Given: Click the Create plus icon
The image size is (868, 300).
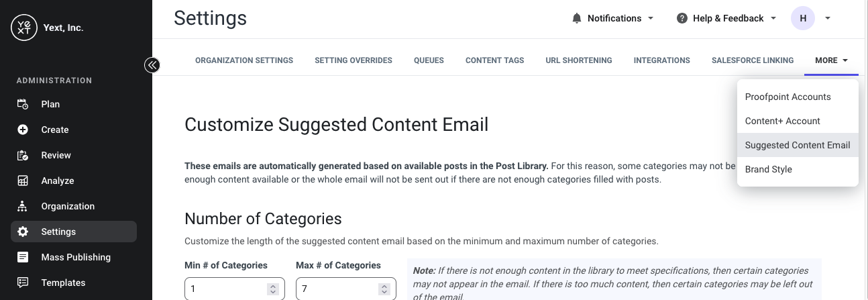Looking at the screenshot, I should [23, 130].
